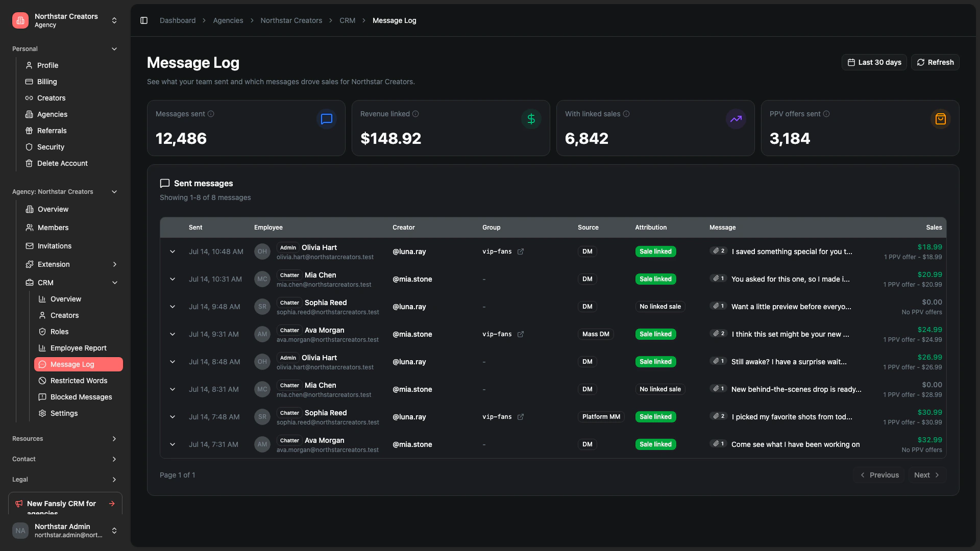The width and height of the screenshot is (980, 551).
Task: Open Employee Report under CRM
Action: (x=79, y=348)
